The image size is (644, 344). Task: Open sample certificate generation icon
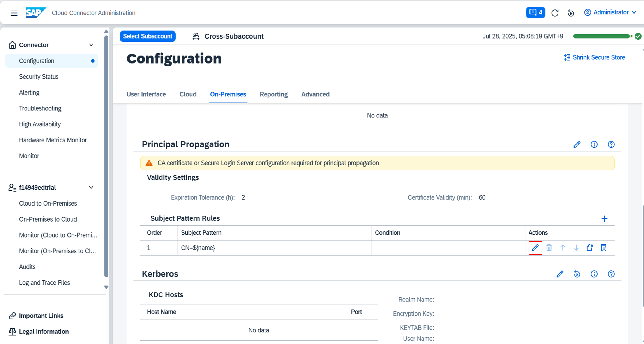[x=590, y=248]
